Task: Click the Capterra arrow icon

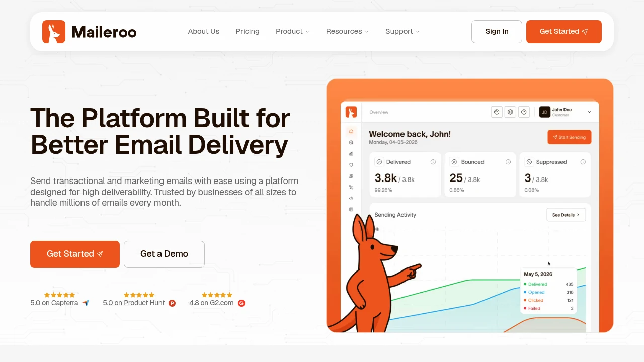Action: click(x=86, y=303)
